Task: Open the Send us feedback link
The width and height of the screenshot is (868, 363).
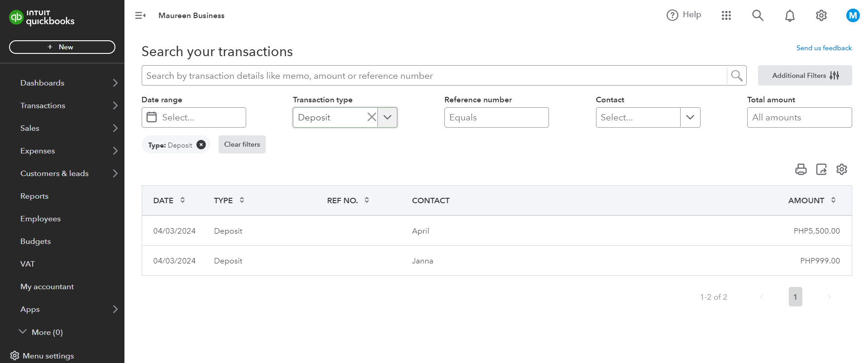Action: click(824, 48)
